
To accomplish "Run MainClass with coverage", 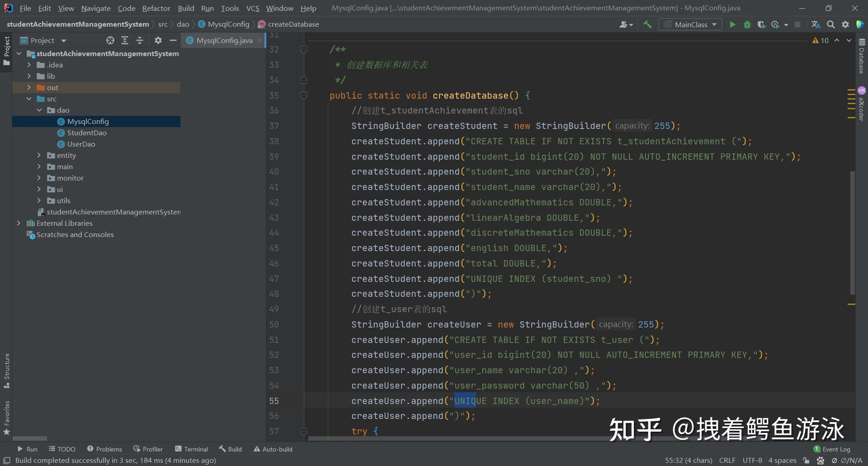I will 762,24.
